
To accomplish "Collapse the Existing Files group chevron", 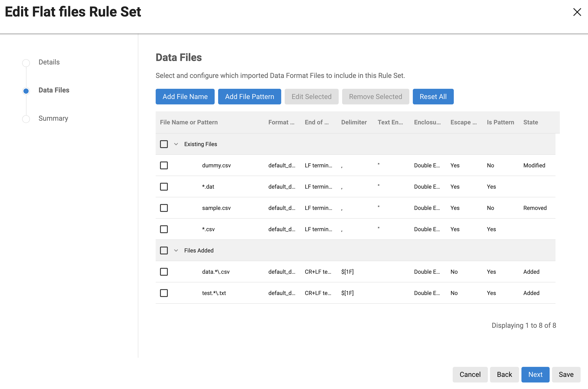I will coord(176,144).
